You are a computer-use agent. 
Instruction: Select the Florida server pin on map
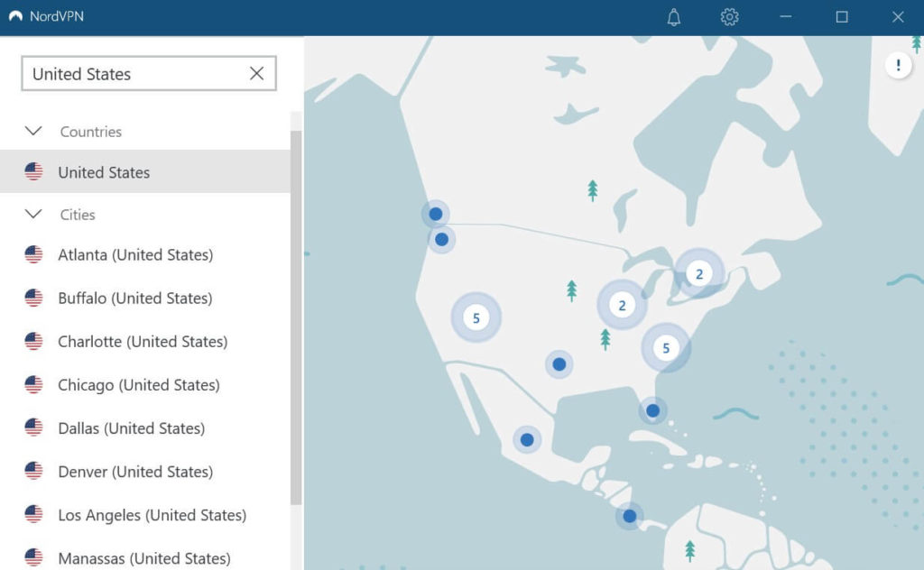(652, 410)
